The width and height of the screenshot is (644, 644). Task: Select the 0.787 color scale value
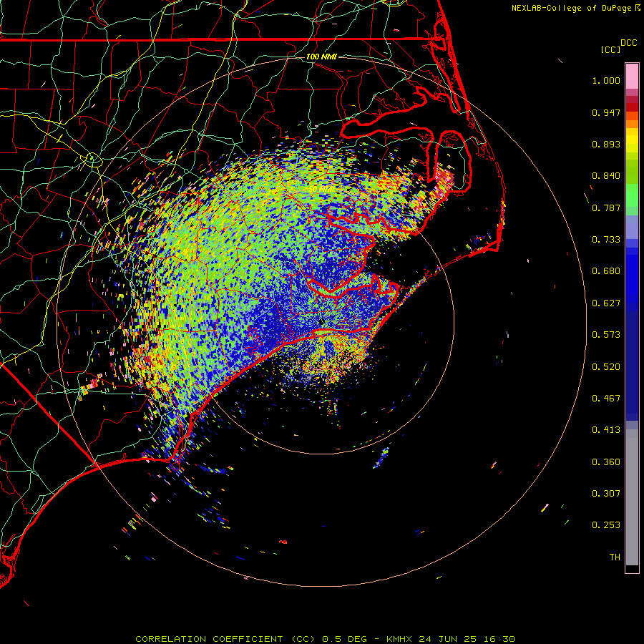pyautogui.click(x=606, y=208)
